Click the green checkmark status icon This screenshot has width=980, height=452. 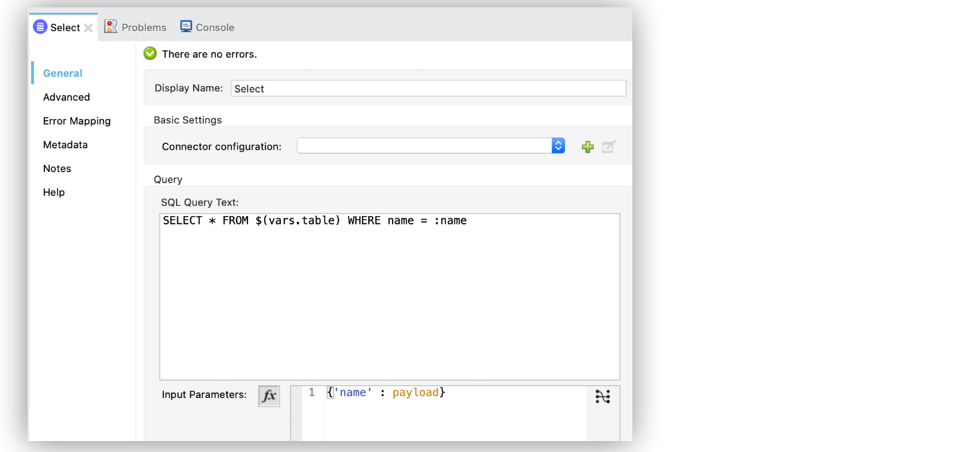[x=150, y=54]
